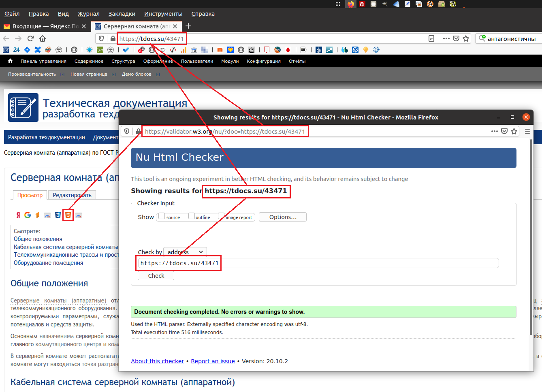The image size is (542, 392).
Task: Open the Закладки menu
Action: click(x=122, y=14)
